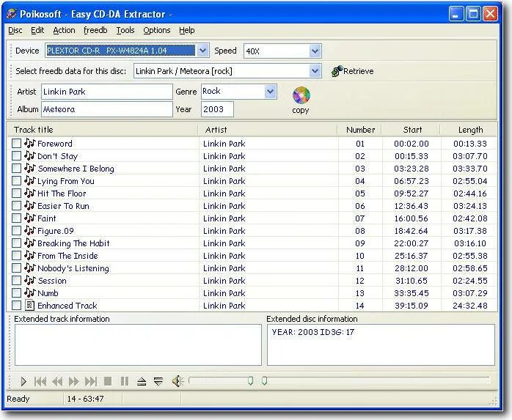Click the Pause button

pyautogui.click(x=125, y=381)
